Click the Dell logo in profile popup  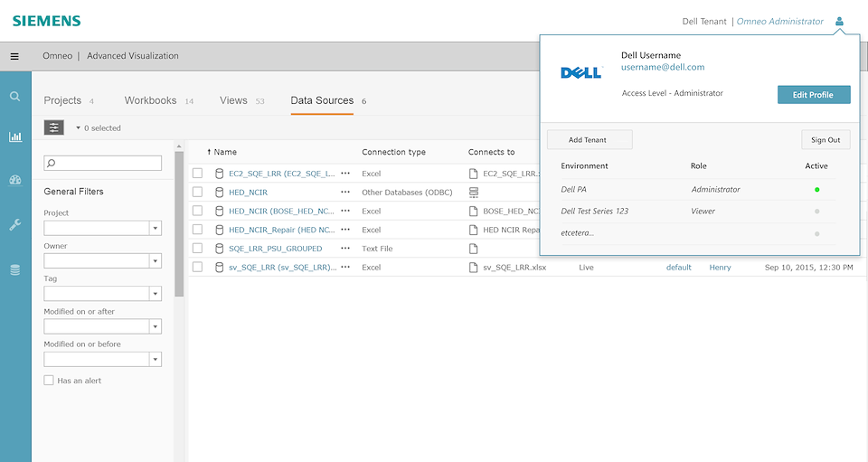(581, 72)
